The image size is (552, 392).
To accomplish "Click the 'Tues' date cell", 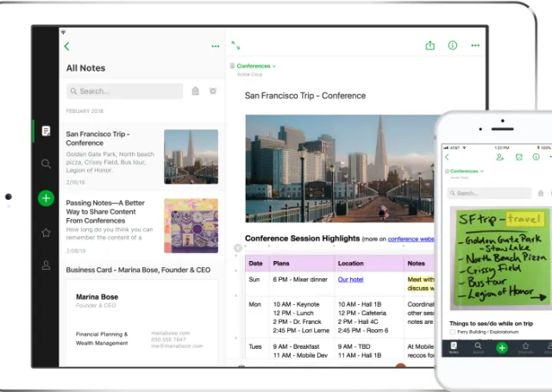I will tap(255, 346).
